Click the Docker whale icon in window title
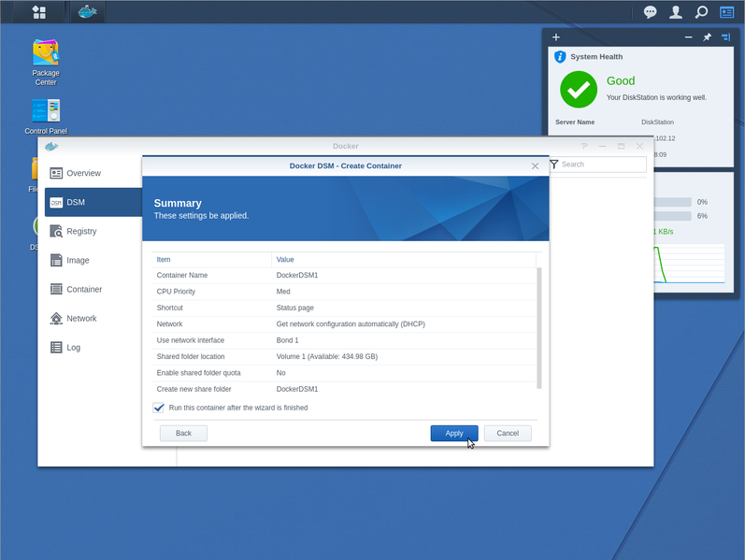Image resolution: width=745 pixels, height=560 pixels. coord(51,147)
